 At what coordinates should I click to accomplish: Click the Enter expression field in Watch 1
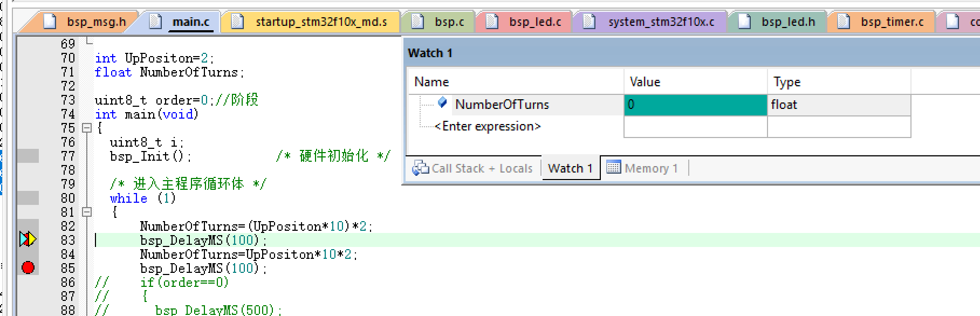pyautogui.click(x=488, y=126)
